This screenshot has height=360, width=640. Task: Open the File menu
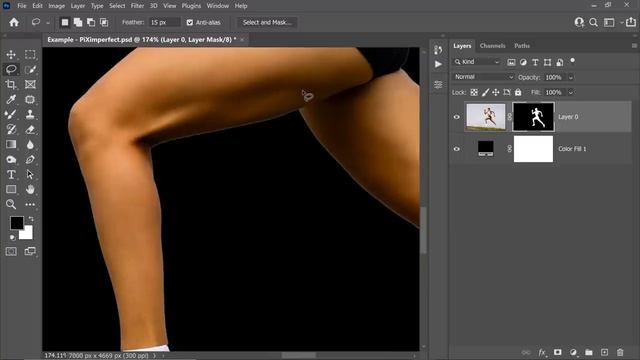[22, 6]
